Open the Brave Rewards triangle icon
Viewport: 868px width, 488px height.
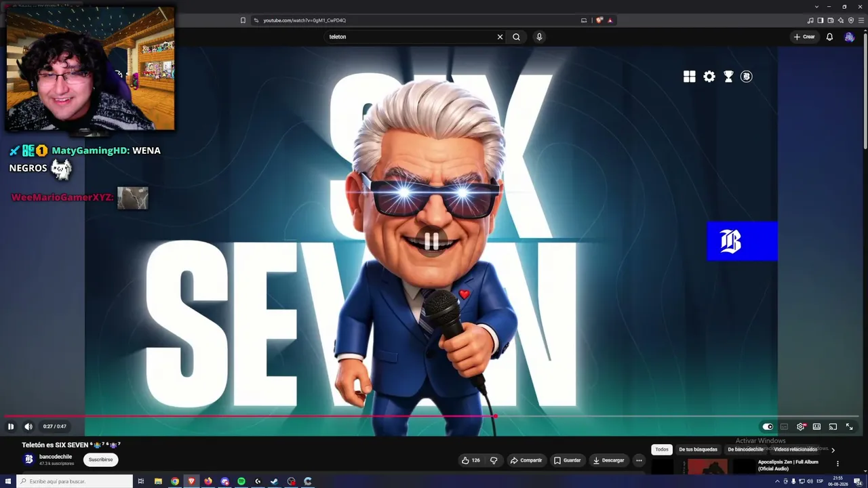(610, 20)
